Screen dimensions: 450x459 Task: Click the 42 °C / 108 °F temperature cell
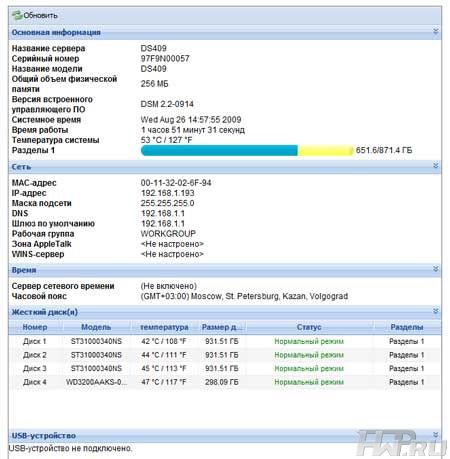pos(164,341)
